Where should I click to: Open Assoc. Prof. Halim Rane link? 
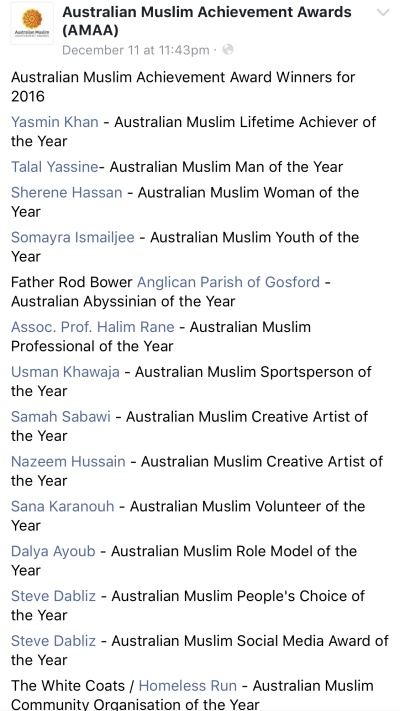coord(93,327)
